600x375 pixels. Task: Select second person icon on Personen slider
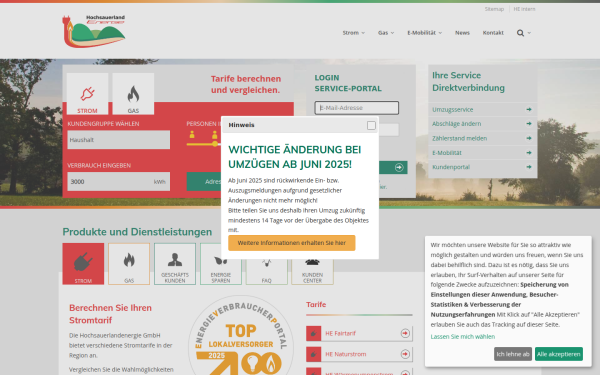tap(215, 135)
